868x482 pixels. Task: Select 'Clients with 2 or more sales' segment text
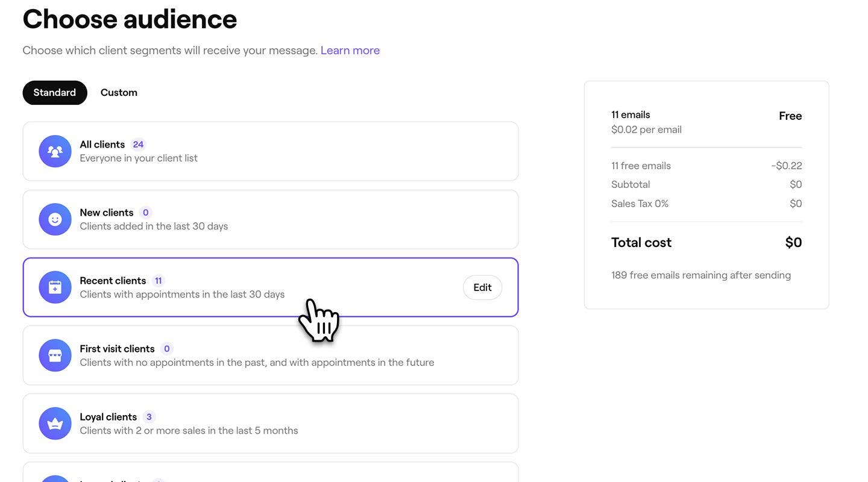tap(189, 431)
